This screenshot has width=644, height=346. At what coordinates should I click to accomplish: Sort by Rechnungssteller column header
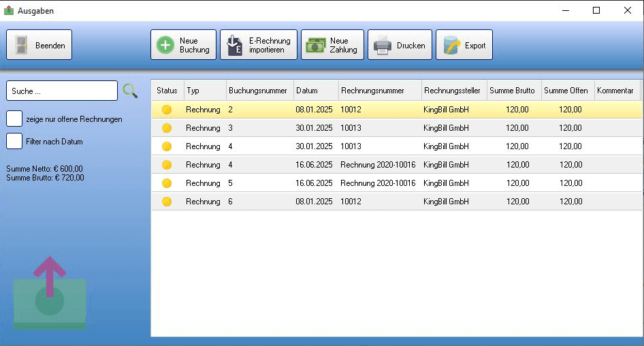[454, 91]
